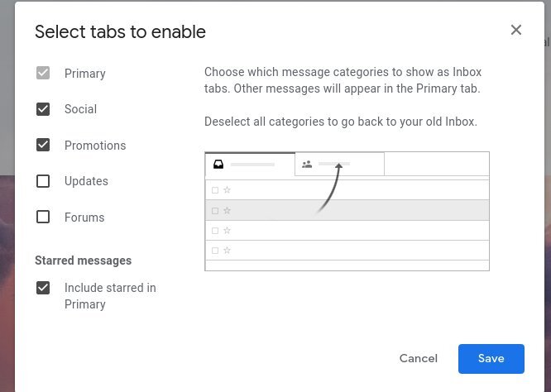
Task: Select the empty third tab in preview
Action: pyautogui.click(x=437, y=164)
